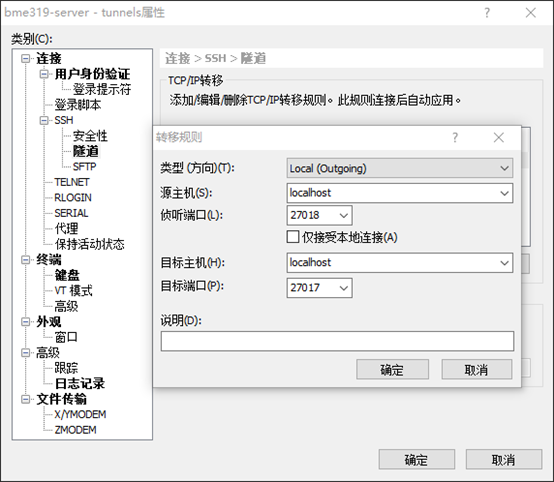Open the 类型 (方向) dropdown
Viewport: 554px width, 482px height.
click(x=400, y=168)
